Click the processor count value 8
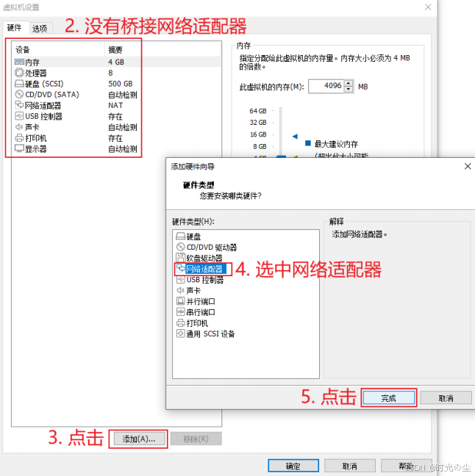Viewport: 475px width, 476px height. [110, 73]
